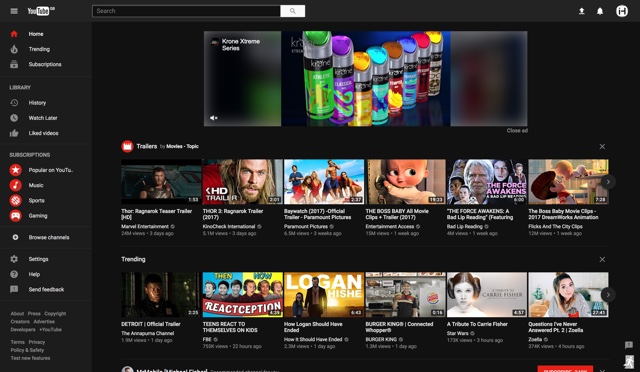This screenshot has height=372, width=640.
Task: Click the Help question mark icon
Action: [x=14, y=274]
